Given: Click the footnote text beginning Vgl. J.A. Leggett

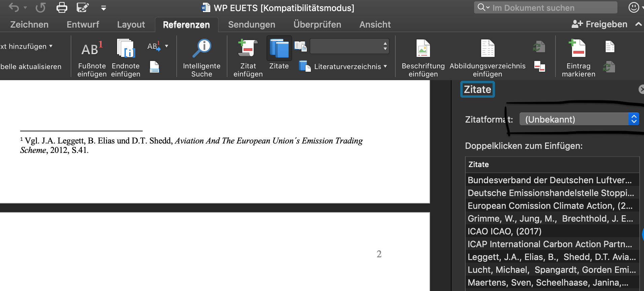Looking at the screenshot, I should 191,145.
